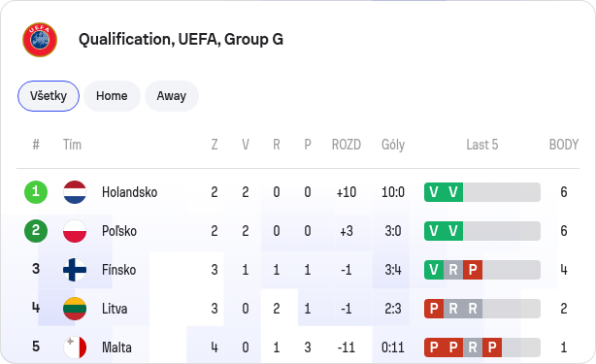Switch to the Home standings tab
Viewport: 596px width, 364px height.
(x=112, y=96)
